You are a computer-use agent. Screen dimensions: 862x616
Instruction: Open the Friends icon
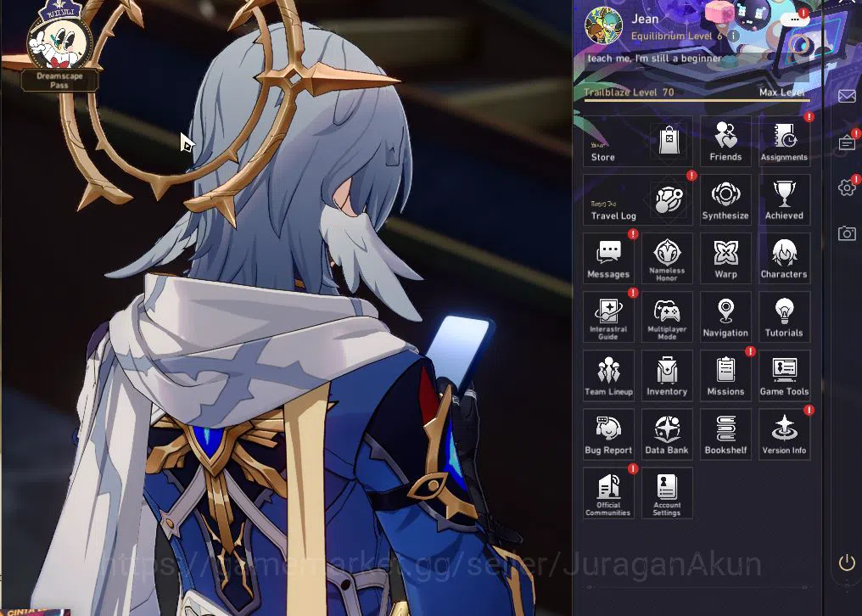pyautogui.click(x=725, y=142)
